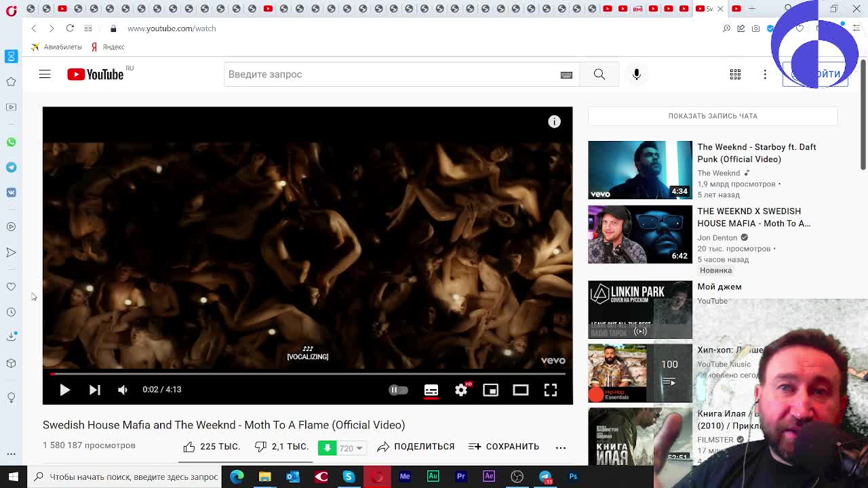Close the active YouTube tab
This screenshot has height=488, width=868.
tap(720, 9)
